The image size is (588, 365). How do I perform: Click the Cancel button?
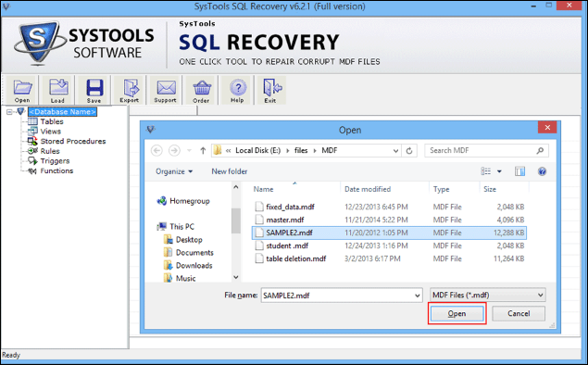click(x=519, y=314)
